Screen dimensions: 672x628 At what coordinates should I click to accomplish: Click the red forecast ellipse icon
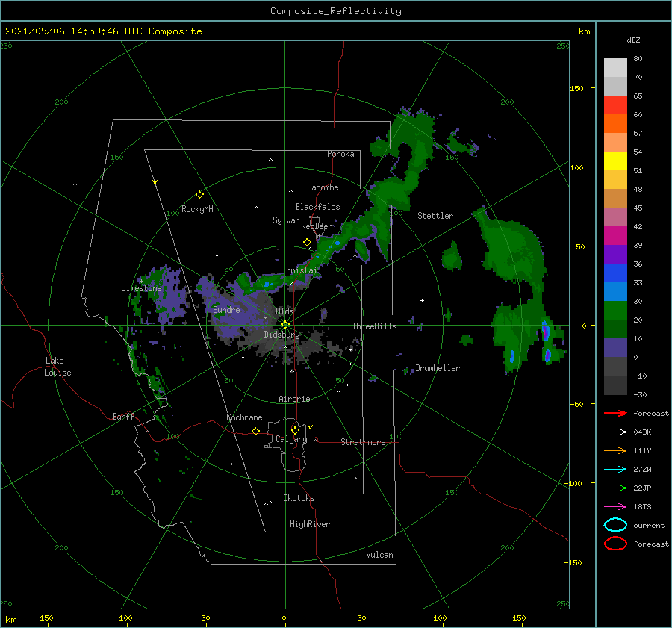tap(615, 544)
